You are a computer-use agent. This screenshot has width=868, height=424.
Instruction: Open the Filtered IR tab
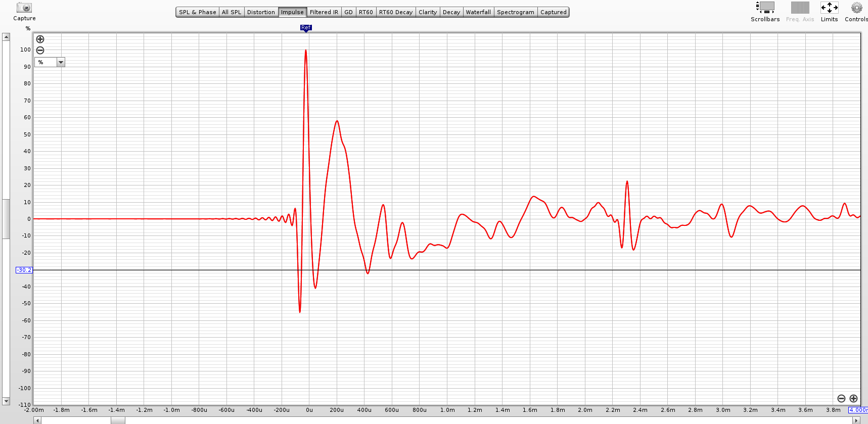tap(324, 12)
